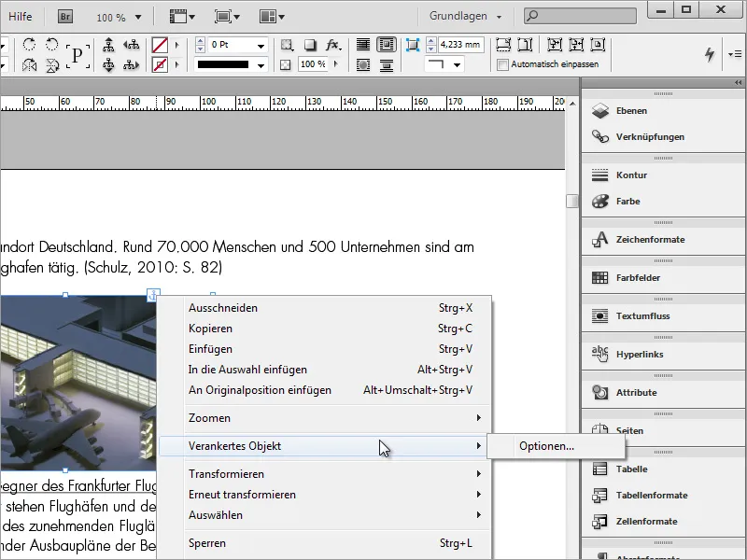Choose Ausschneiden from context menu
This screenshot has height=560, width=747.
[325, 308]
